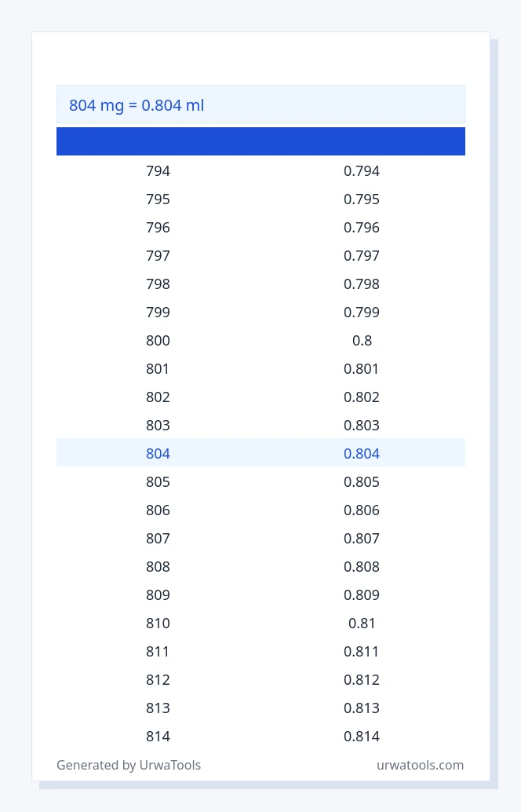The width and height of the screenshot is (521, 812).
Task: Click the '804 mg = 0.804 ml' heading
Action: point(137,105)
